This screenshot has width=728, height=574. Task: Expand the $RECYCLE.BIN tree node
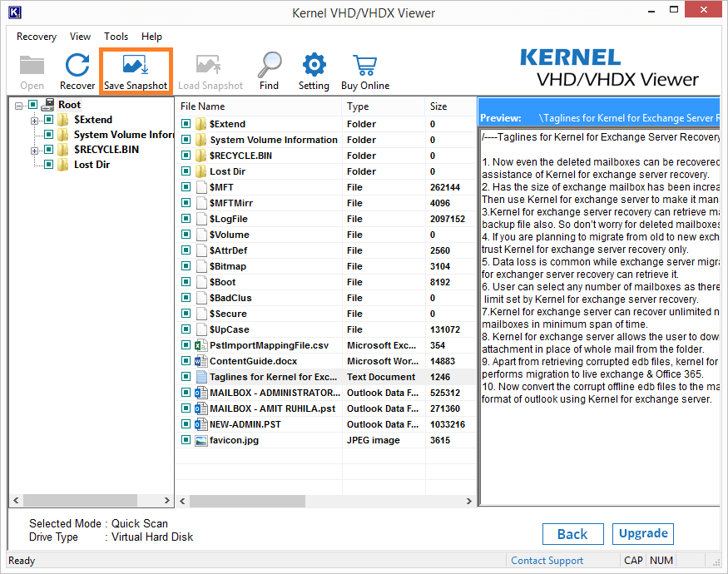coord(34,151)
